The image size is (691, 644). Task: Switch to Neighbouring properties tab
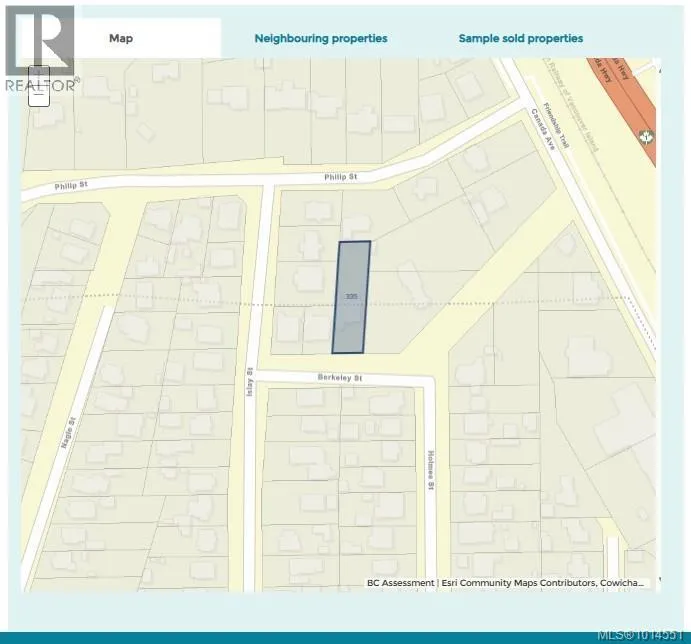click(x=320, y=38)
